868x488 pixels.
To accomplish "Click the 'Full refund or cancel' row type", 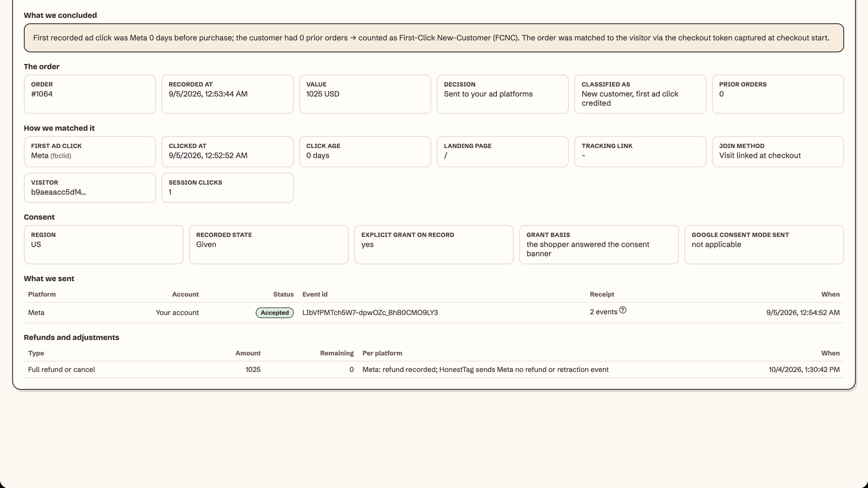I will tap(62, 370).
